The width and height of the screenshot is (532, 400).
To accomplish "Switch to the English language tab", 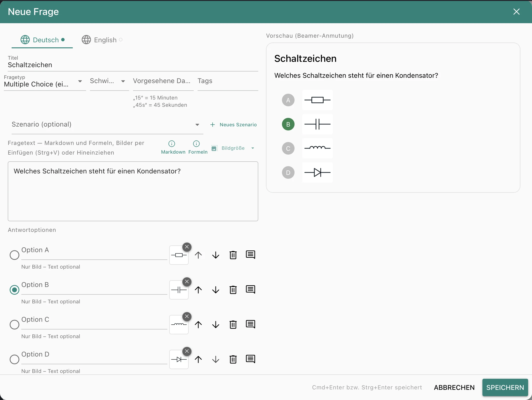I will pyautogui.click(x=102, y=40).
